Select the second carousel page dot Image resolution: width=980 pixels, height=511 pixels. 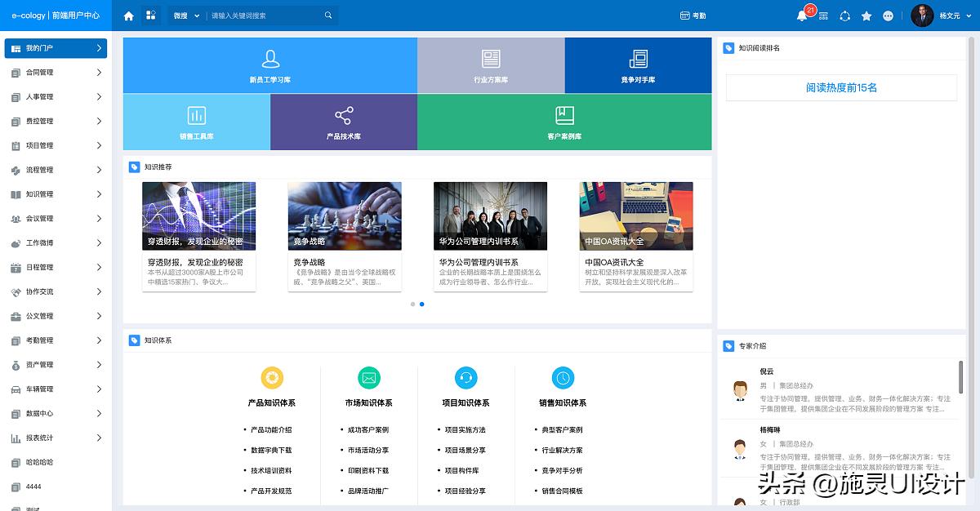[421, 304]
